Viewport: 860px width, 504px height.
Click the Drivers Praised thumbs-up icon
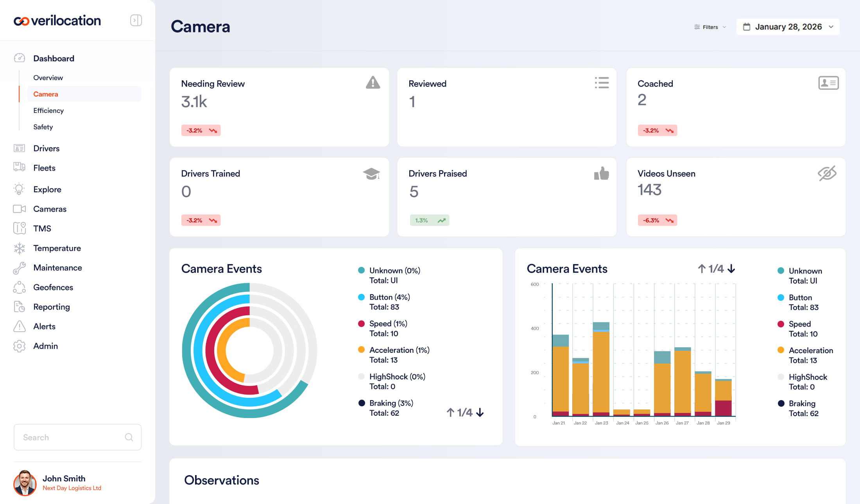601,173
